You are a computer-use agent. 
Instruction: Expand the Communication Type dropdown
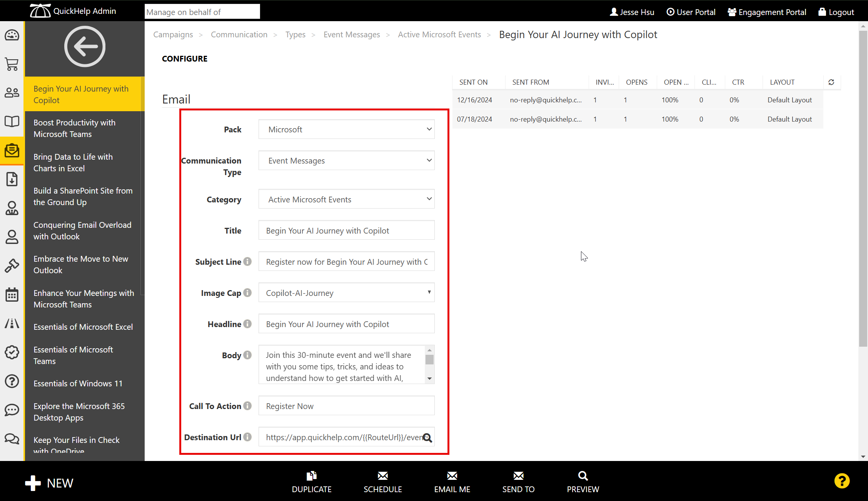coord(346,160)
